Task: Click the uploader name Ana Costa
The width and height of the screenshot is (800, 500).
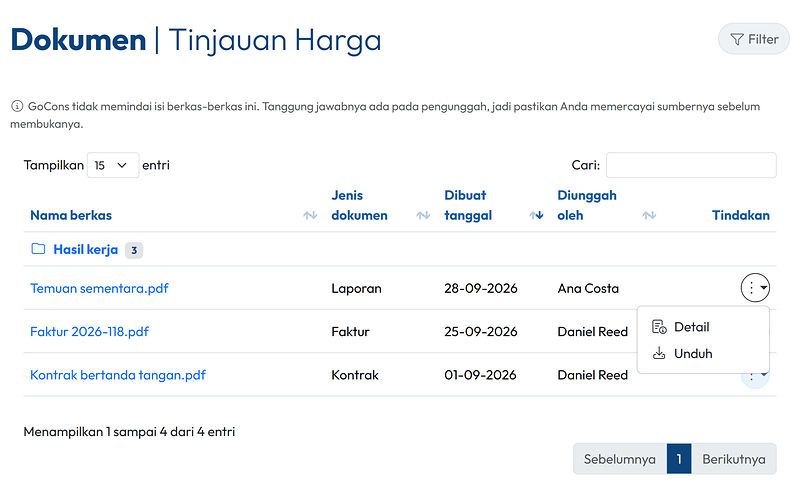Action: [x=588, y=288]
